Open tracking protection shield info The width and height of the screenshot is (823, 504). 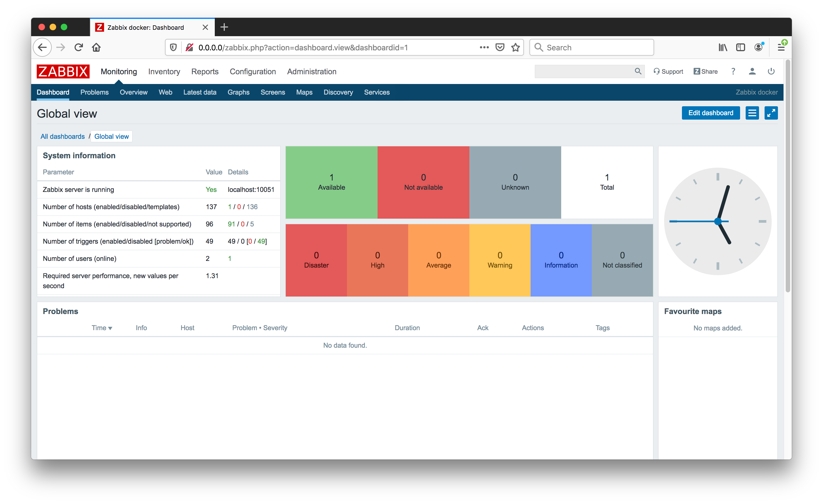tap(173, 48)
